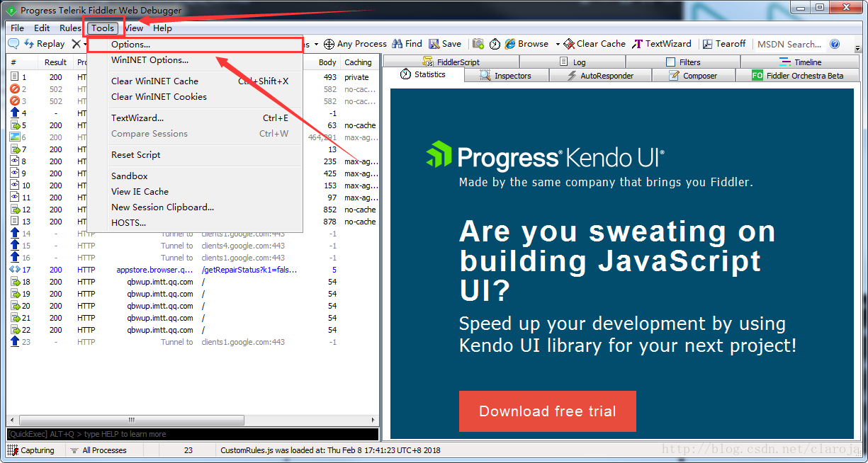Screen dimensions: 868x463
Task: Save sessions using the Save toolbar button
Action: pyautogui.click(x=445, y=44)
